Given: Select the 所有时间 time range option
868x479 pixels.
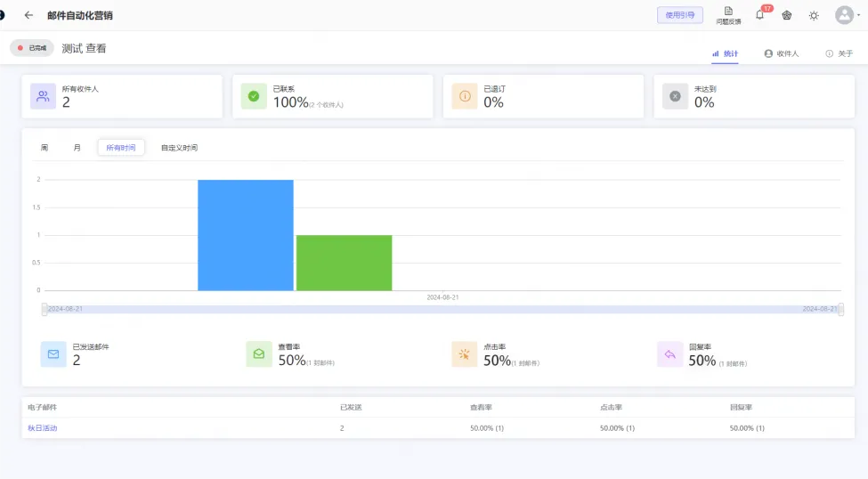Looking at the screenshot, I should tap(121, 148).
